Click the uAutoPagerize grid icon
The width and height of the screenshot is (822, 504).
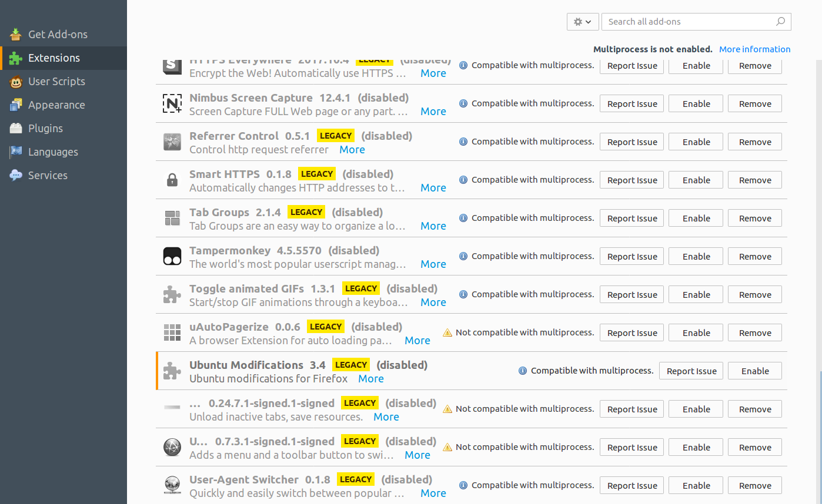[172, 333]
